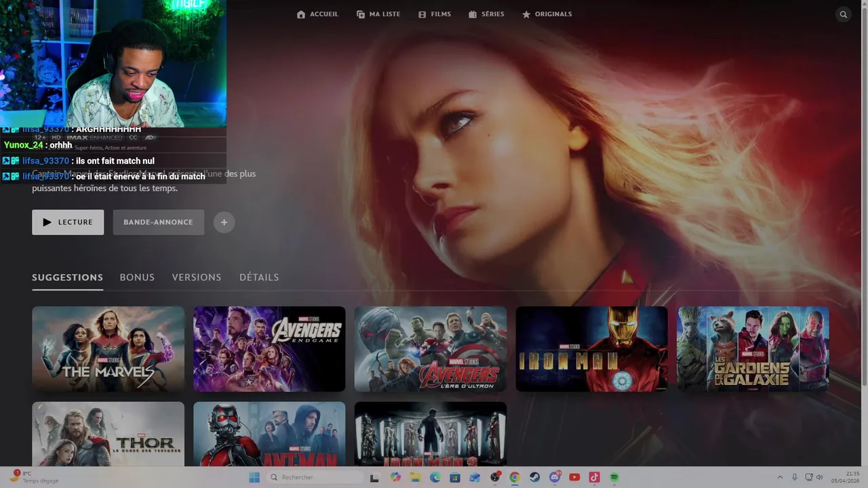Watch the Bande-annonce trailer
Image resolution: width=868 pixels, height=488 pixels.
[159, 222]
